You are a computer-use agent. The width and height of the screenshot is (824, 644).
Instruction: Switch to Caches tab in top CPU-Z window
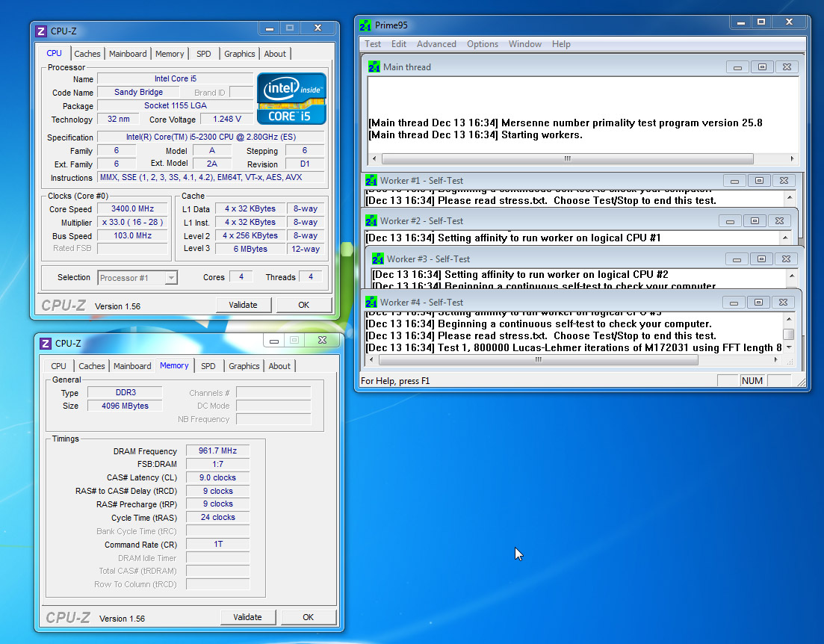tap(87, 54)
